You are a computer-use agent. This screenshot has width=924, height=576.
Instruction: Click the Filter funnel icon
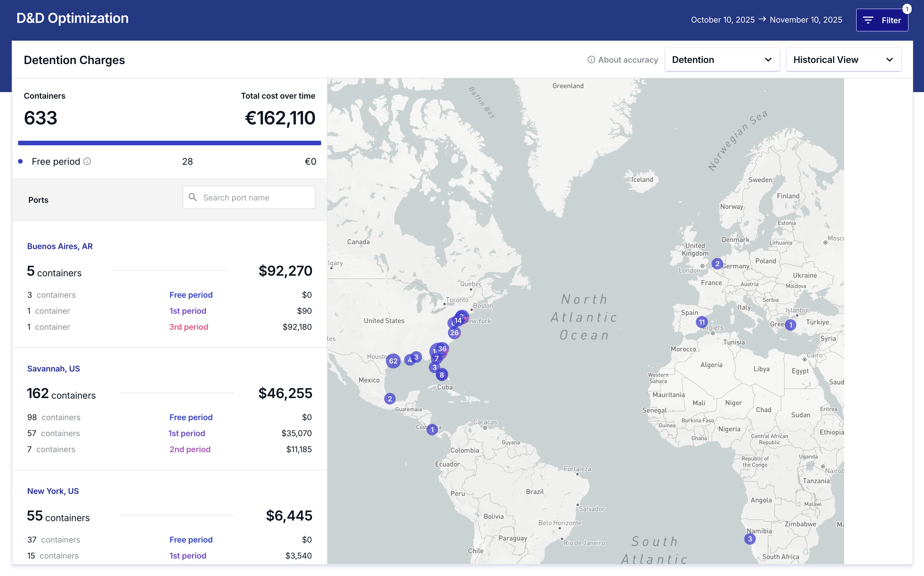(x=868, y=20)
